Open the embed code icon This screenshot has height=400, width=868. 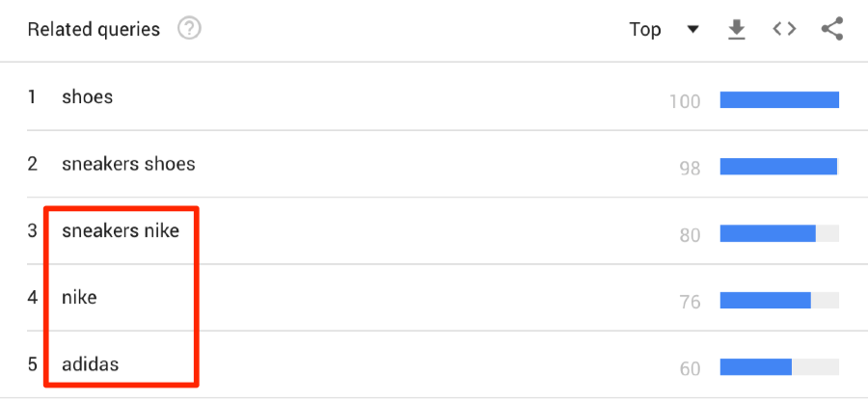(784, 30)
